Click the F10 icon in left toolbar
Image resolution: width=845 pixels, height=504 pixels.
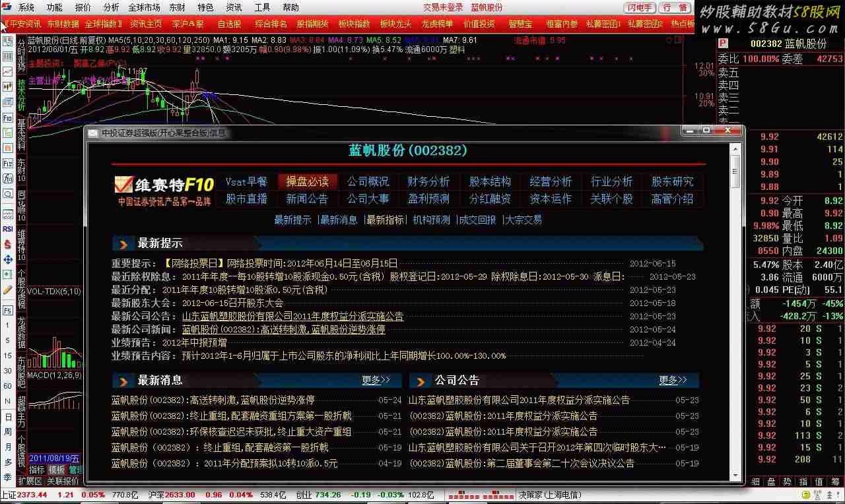coord(8,117)
